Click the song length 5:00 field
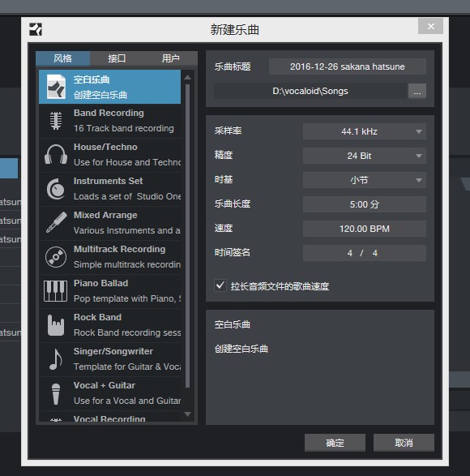This screenshot has height=476, width=470. [x=365, y=204]
